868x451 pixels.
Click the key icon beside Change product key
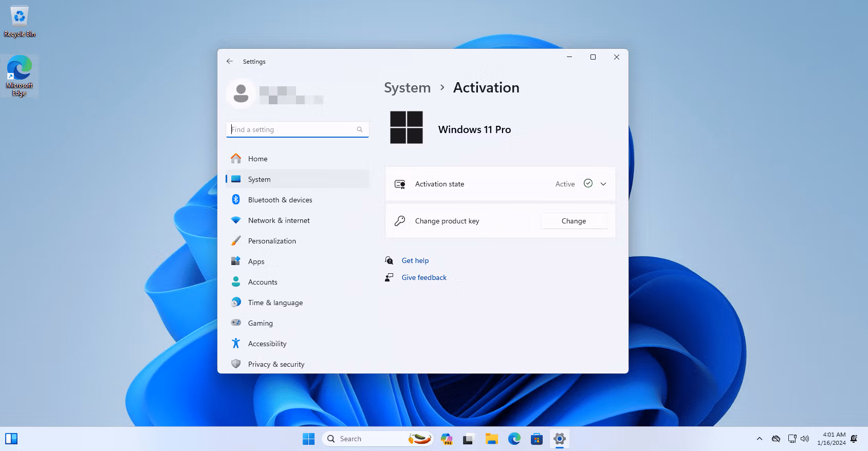coord(400,221)
